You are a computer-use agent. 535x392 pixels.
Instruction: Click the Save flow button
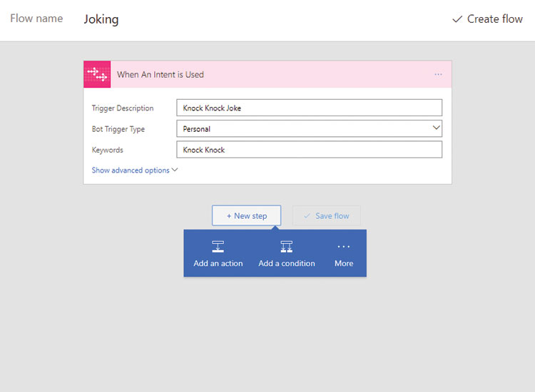click(326, 215)
